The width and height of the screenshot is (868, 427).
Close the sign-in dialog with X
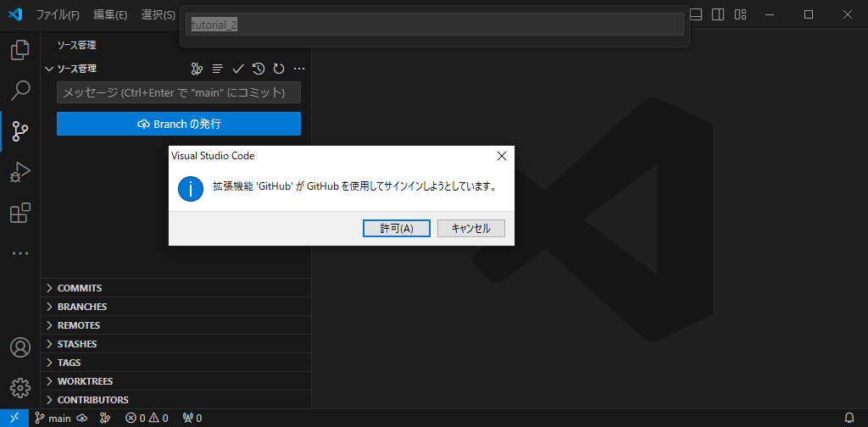click(502, 156)
